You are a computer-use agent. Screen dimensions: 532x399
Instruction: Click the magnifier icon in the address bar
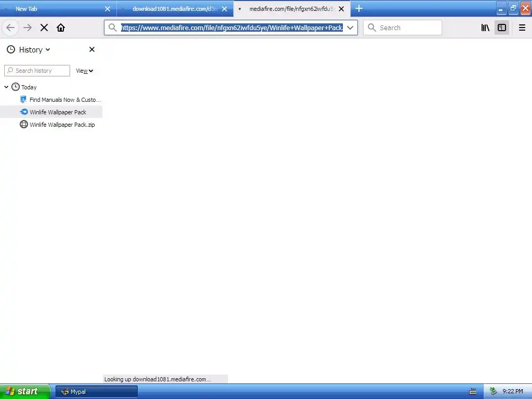coord(113,28)
